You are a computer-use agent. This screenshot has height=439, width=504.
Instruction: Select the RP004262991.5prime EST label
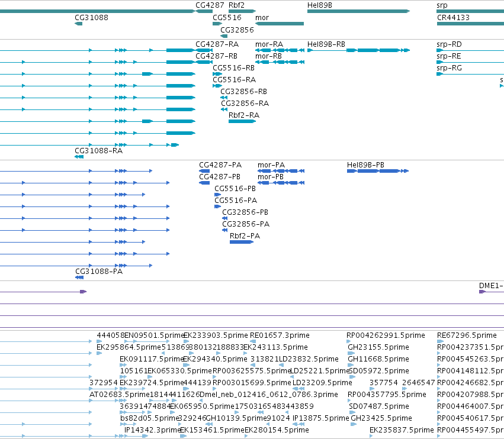pyautogui.click(x=386, y=335)
